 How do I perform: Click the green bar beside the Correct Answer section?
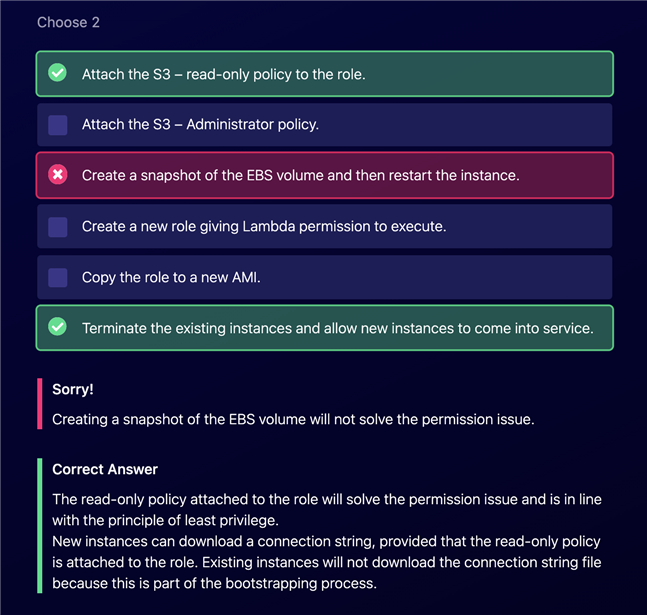40,525
